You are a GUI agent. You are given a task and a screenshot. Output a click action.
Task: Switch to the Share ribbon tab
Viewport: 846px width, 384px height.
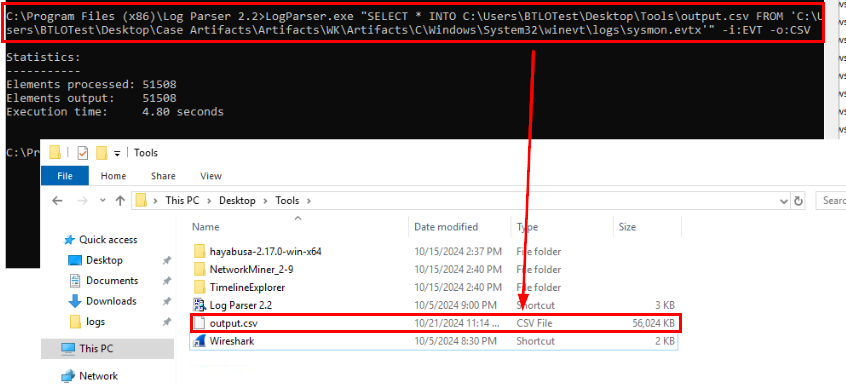coord(163,176)
